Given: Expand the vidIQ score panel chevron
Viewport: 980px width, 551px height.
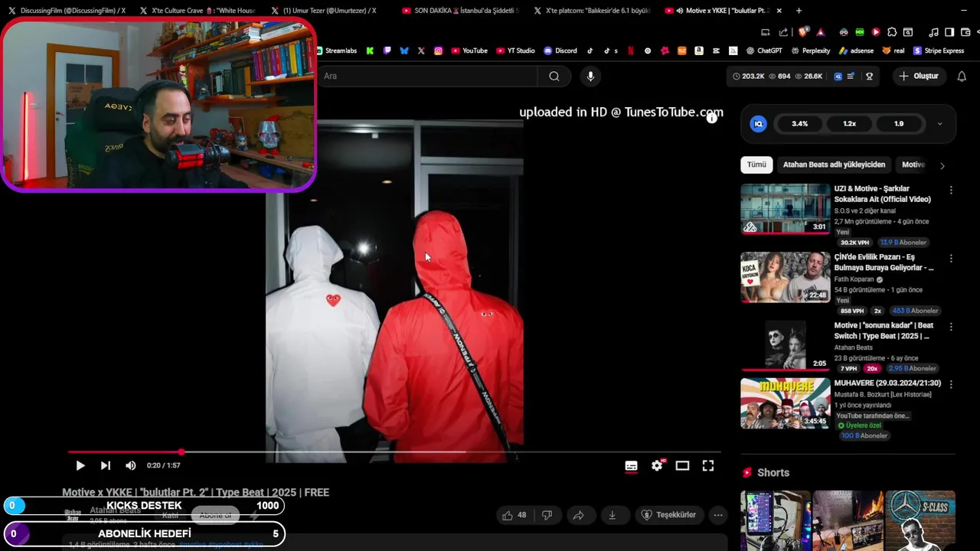Looking at the screenshot, I should click(x=940, y=124).
